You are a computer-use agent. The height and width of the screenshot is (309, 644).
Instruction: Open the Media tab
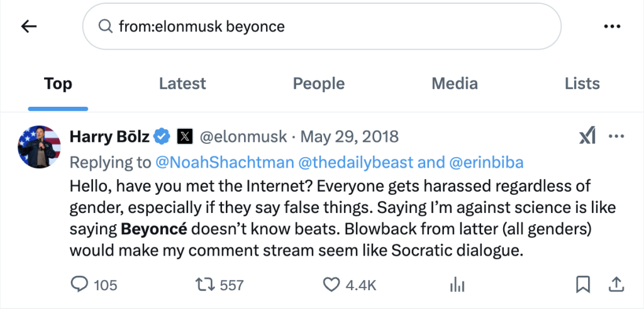pos(455,84)
